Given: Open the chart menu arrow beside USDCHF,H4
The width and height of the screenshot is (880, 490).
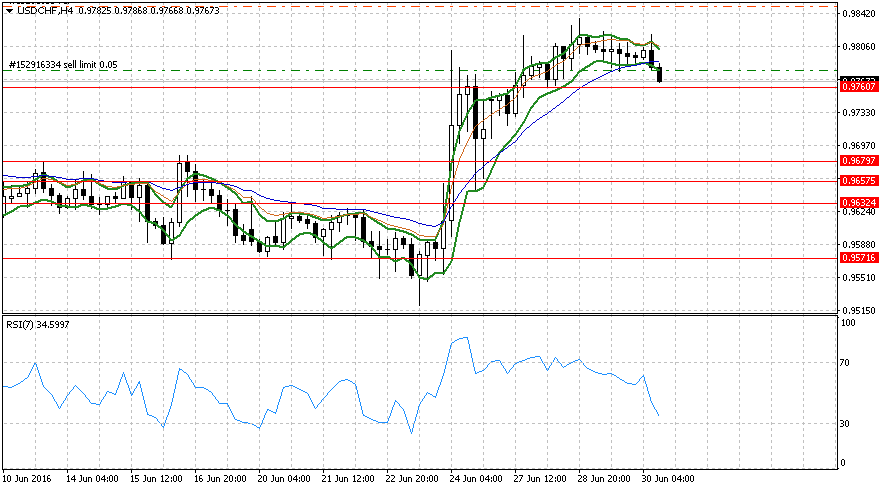Looking at the screenshot, I should tap(9, 11).
